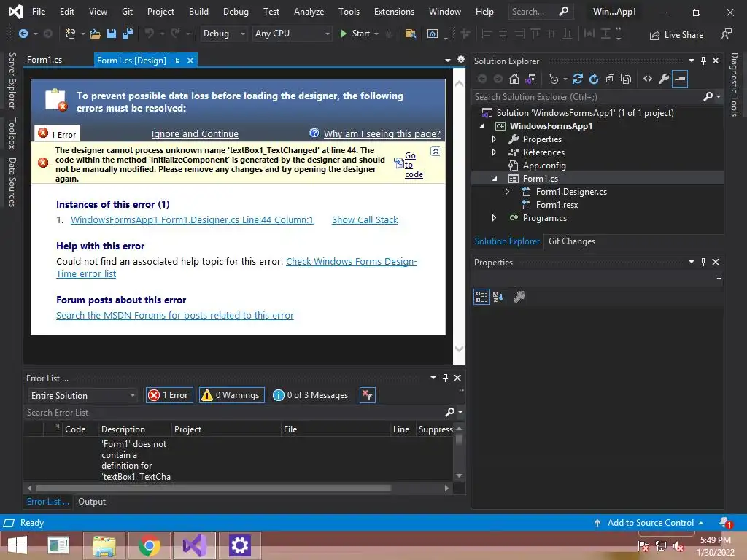Click the Property Pages wrench icon
This screenshot has height=560, width=747.
pyautogui.click(x=519, y=297)
